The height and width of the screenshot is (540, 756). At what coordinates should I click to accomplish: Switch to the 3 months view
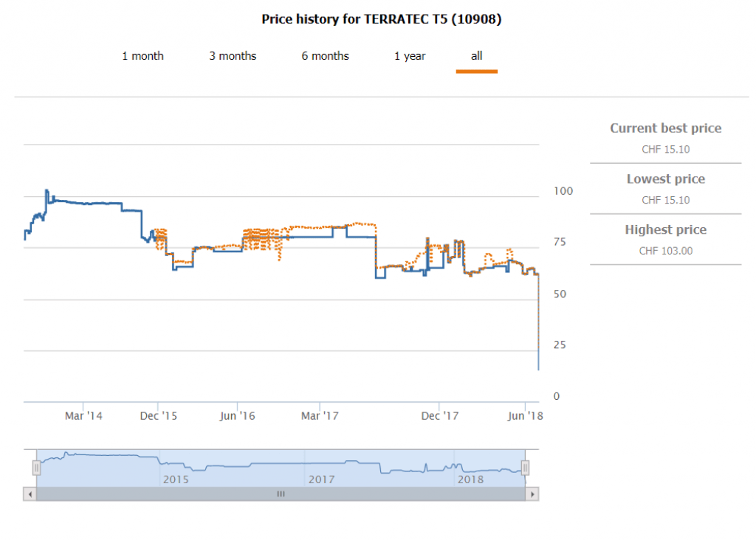233,56
